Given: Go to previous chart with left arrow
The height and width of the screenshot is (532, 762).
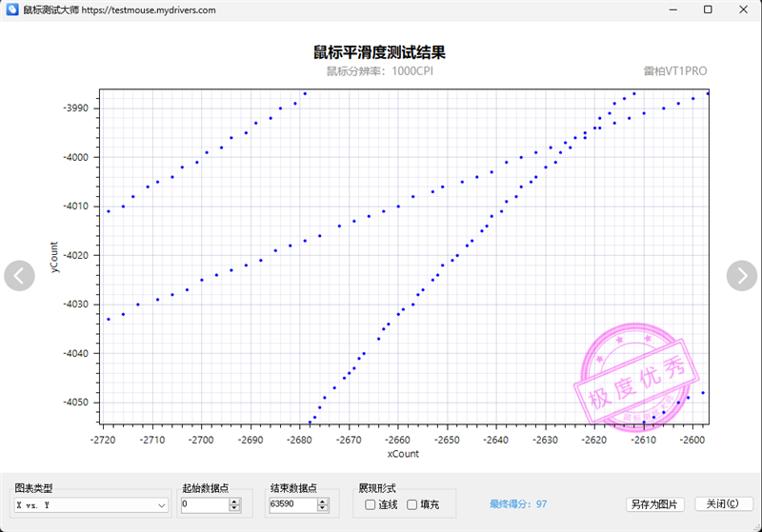Looking at the screenshot, I should click(x=19, y=276).
